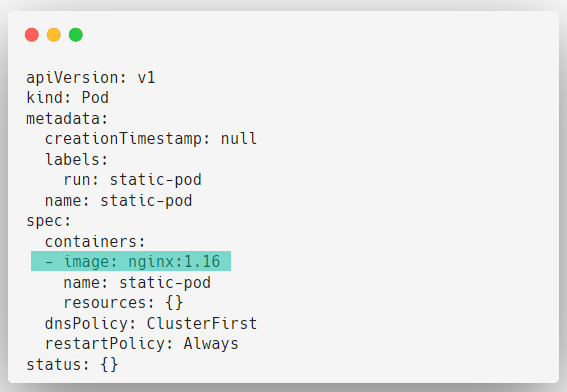Click the yellow minimize dot
This screenshot has height=392, width=567.
54,35
